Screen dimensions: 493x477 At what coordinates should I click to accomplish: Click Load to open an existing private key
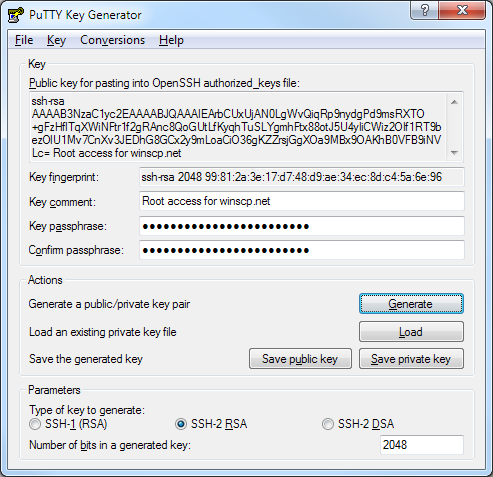coord(411,332)
